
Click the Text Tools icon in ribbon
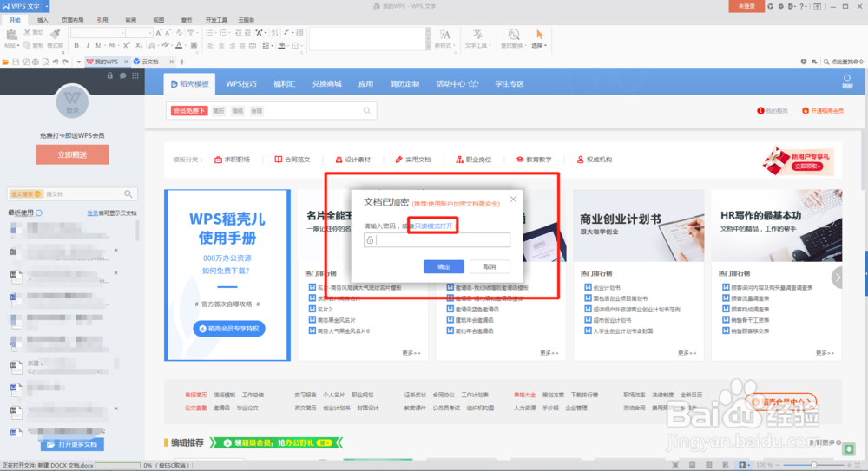477,35
